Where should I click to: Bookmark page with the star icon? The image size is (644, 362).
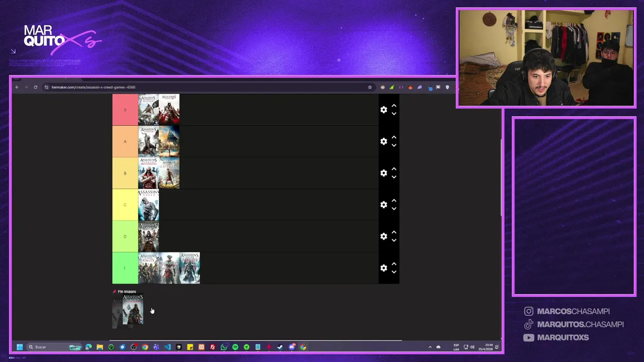point(370,87)
